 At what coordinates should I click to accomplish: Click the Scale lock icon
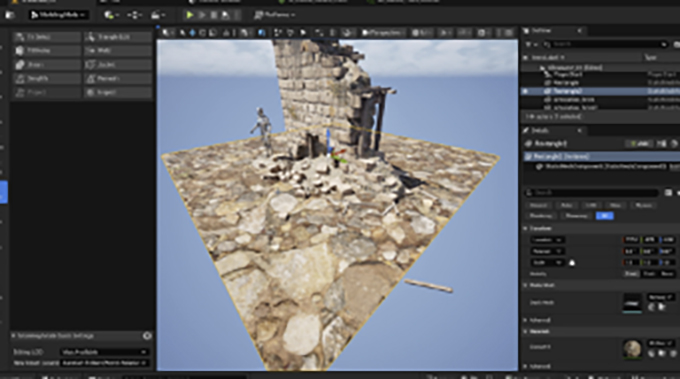click(x=572, y=262)
